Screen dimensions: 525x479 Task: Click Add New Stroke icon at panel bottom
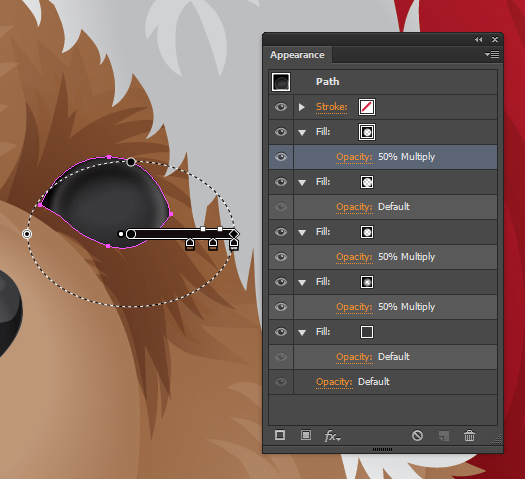pos(280,435)
